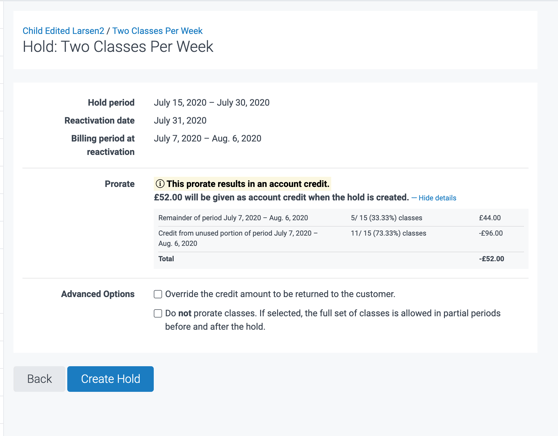558x436 pixels.
Task: Confirm with the Create Hold button
Action: (110, 379)
